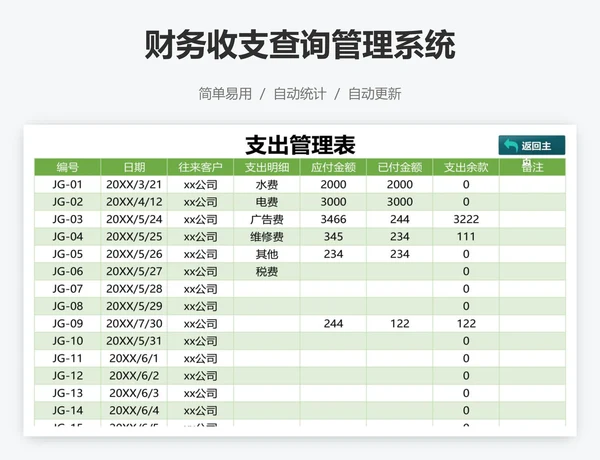Click the date 20XX/5/27
Viewport: 600px width, 460px height.
(134, 271)
